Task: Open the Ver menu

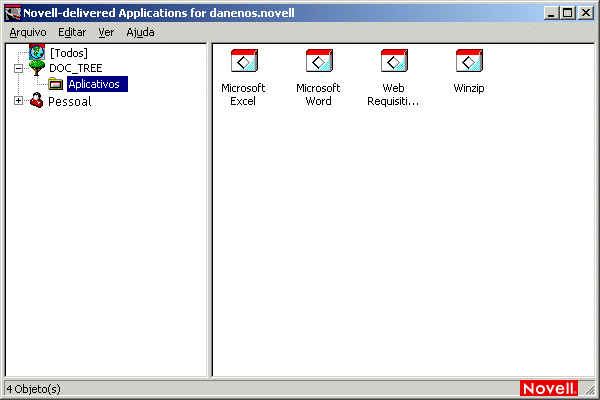Action: (x=106, y=33)
